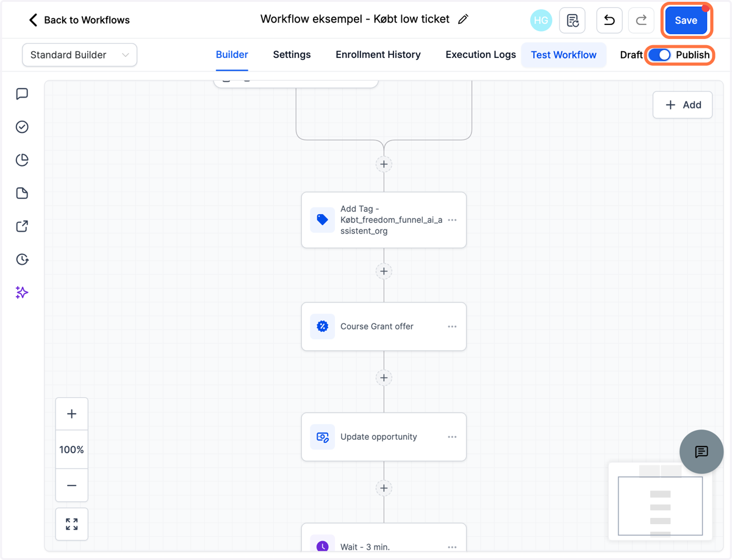Redo the last change

[x=641, y=20]
